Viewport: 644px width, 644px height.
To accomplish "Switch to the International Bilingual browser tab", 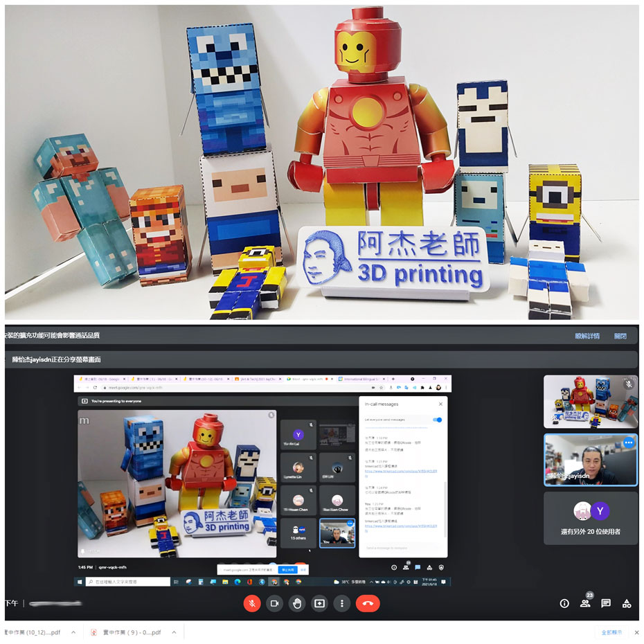I will click(x=361, y=379).
